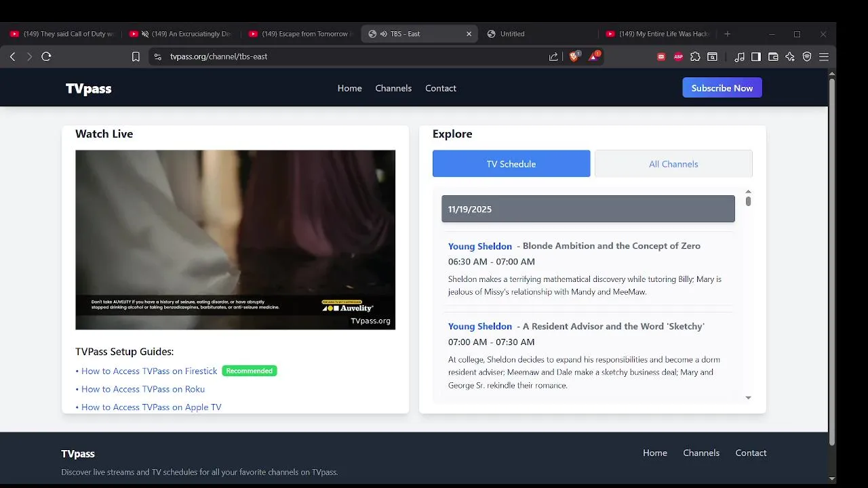This screenshot has height=488, width=868.
Task: Open How to Access TVPass on Firestick
Action: pyautogui.click(x=149, y=371)
